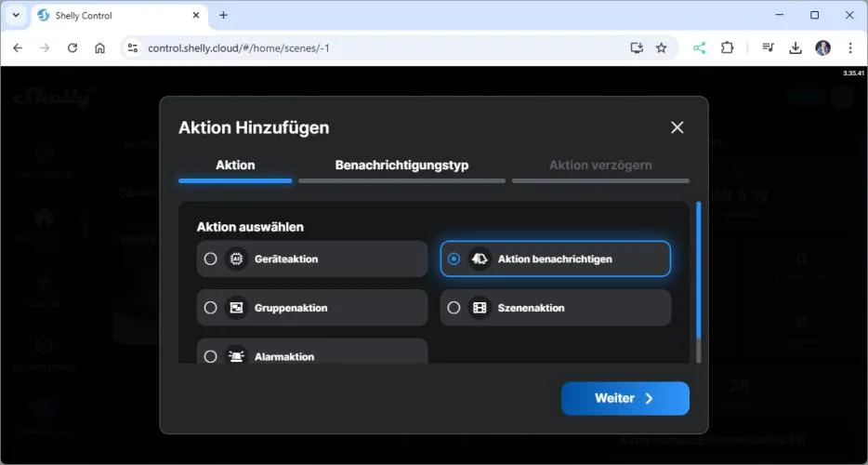Select the Gruppenaktion radio button
This screenshot has height=465, width=868.
point(210,308)
